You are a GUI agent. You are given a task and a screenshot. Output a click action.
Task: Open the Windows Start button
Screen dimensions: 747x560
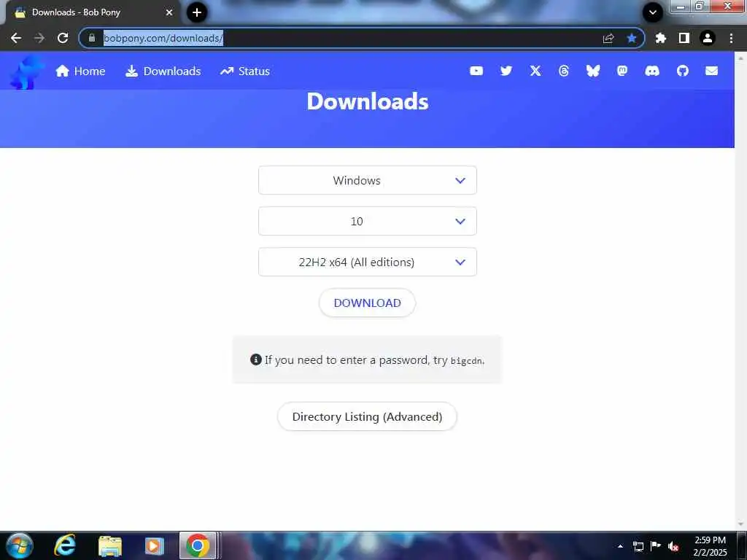click(20, 545)
